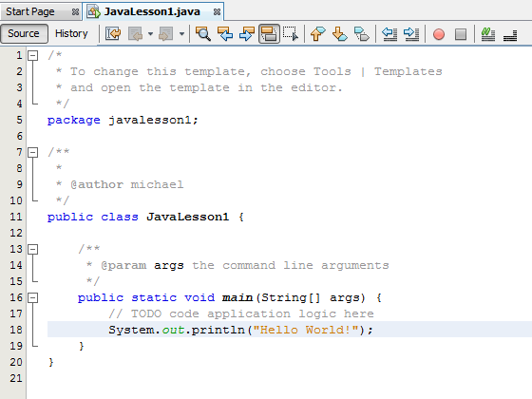Click "TODO" in line 17 comment

[x=146, y=313]
